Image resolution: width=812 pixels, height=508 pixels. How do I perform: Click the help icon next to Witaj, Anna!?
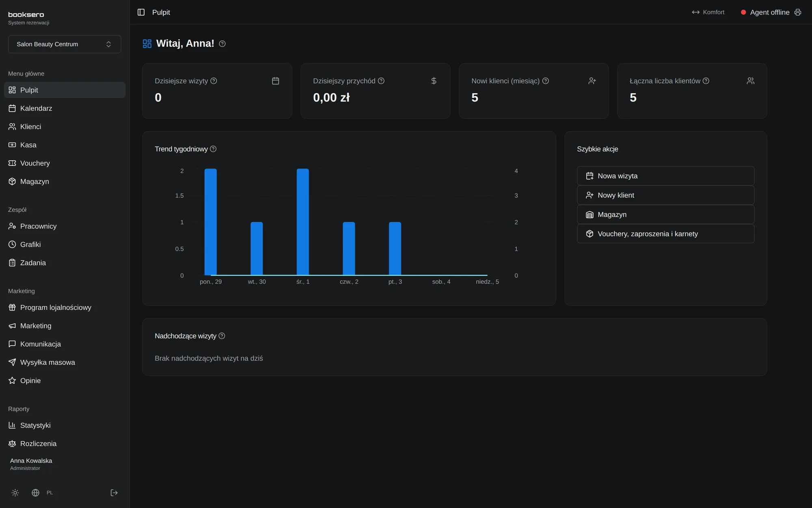click(222, 43)
